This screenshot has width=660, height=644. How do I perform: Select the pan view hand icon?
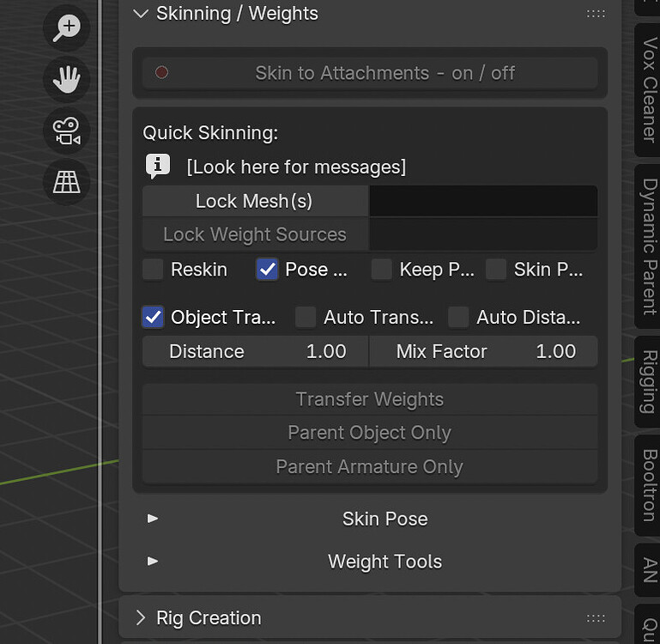66,79
